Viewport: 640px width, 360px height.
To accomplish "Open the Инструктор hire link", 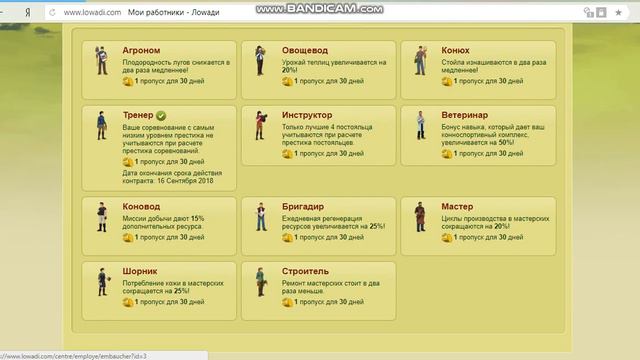I will (307, 115).
